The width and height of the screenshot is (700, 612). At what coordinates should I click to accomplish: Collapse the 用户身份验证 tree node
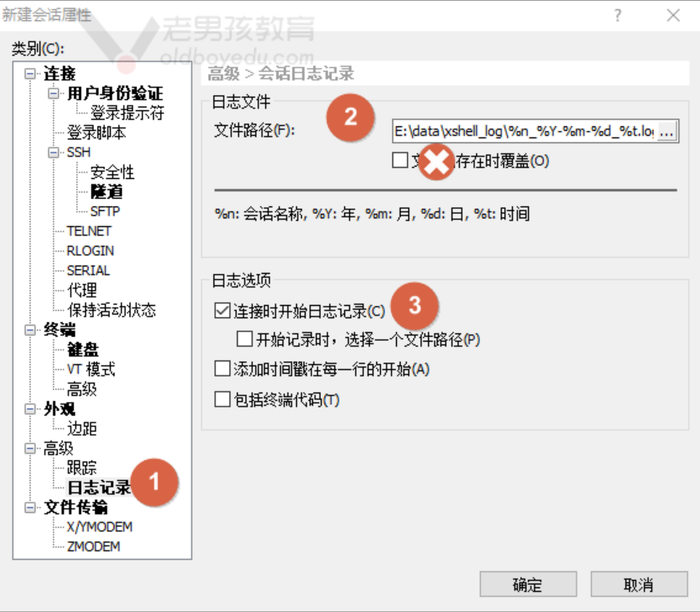tap(54, 93)
